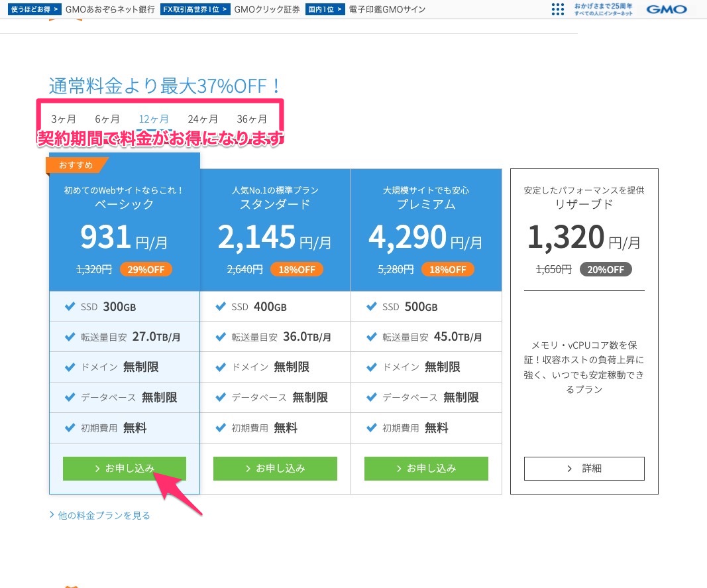Screen dimensions: 707x588
Task: Click the 使うほどお得 label badge
Action: tap(36, 9)
